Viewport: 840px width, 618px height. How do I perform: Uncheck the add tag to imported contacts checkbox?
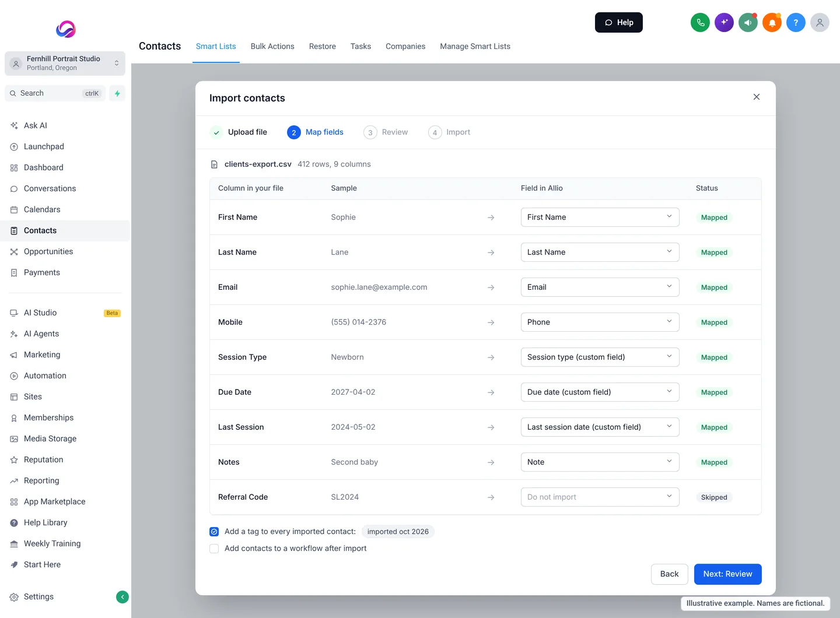(214, 532)
